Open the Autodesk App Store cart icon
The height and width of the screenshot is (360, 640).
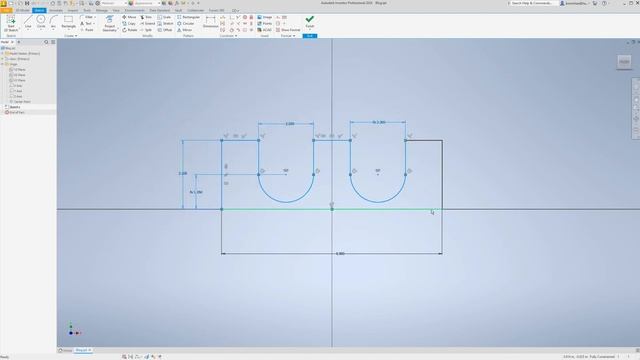coord(595,3)
